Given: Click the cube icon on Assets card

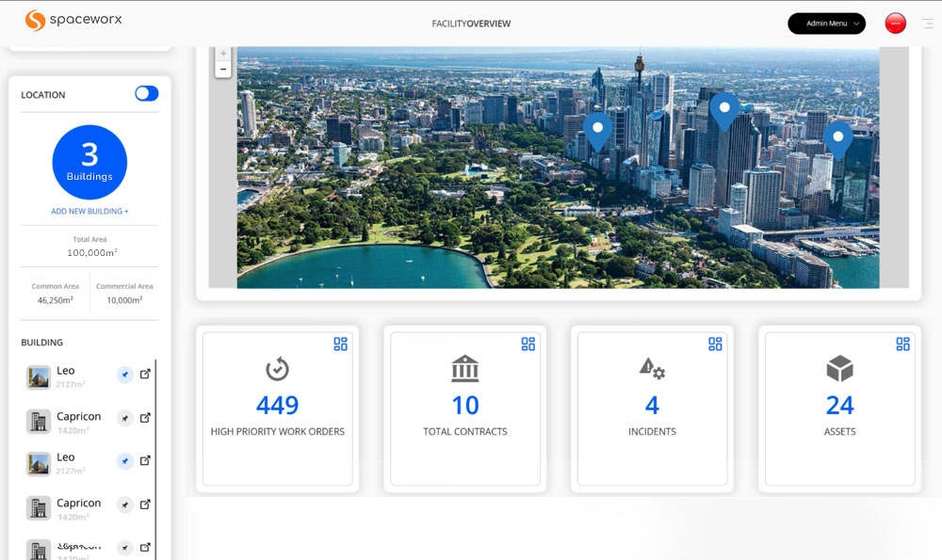Looking at the screenshot, I should [838, 369].
